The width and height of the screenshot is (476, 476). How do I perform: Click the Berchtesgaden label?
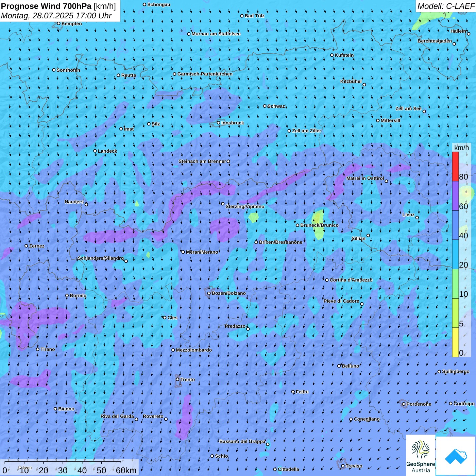coord(435,41)
